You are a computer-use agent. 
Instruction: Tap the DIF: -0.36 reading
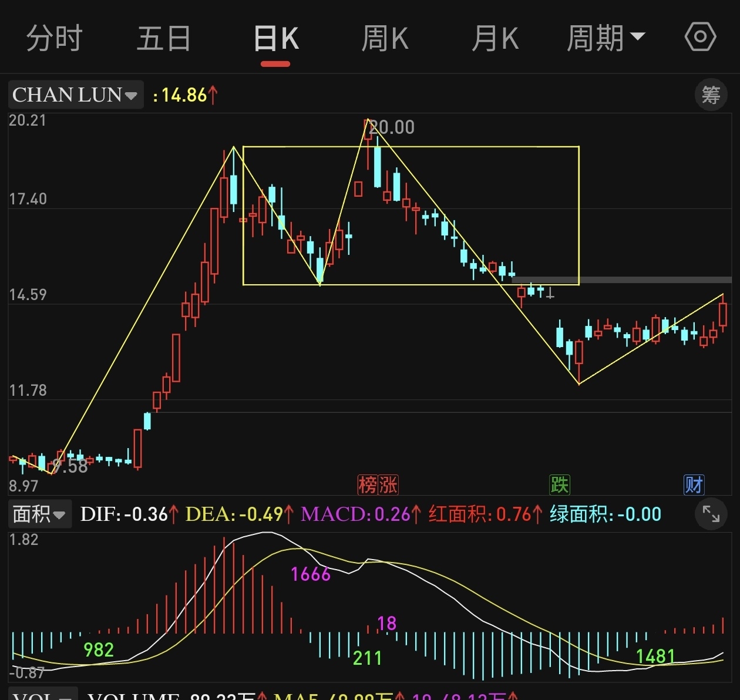click(129, 514)
